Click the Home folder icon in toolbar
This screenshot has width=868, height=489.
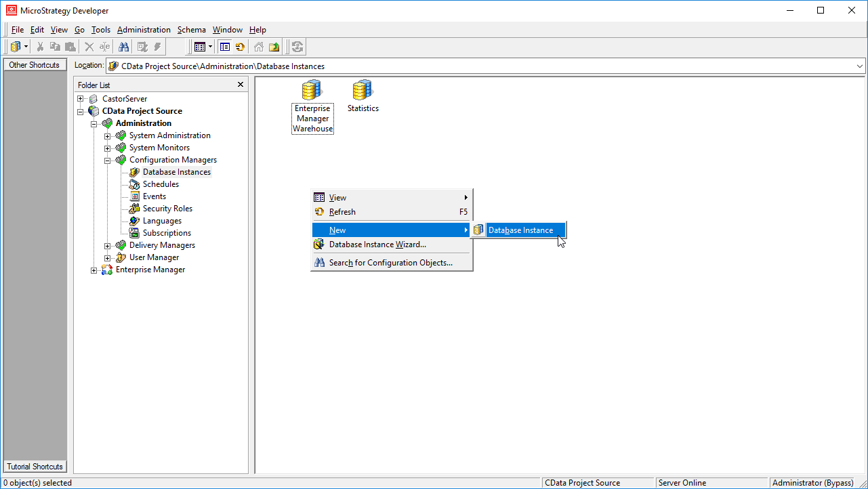click(259, 47)
